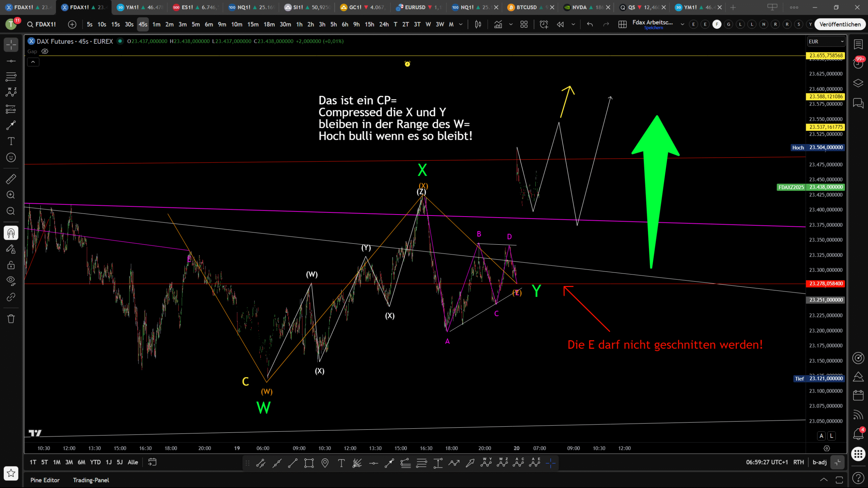Toggle the Gap indicator visibility eye
This screenshot has width=868, height=488.
click(45, 51)
